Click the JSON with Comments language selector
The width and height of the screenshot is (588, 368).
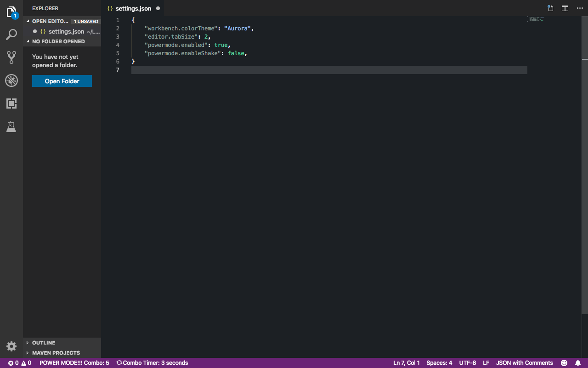click(x=524, y=362)
